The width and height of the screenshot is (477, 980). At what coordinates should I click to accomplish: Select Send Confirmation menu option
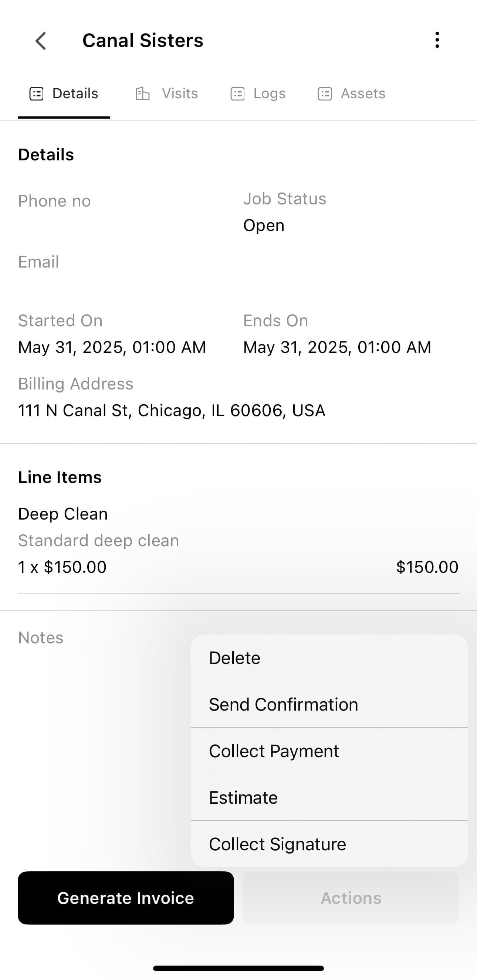coord(329,704)
